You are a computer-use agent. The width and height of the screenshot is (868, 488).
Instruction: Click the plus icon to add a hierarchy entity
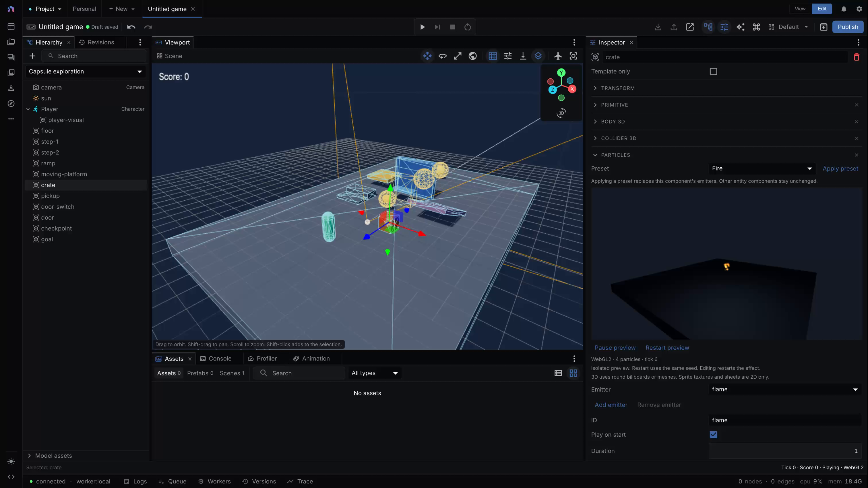tap(32, 56)
